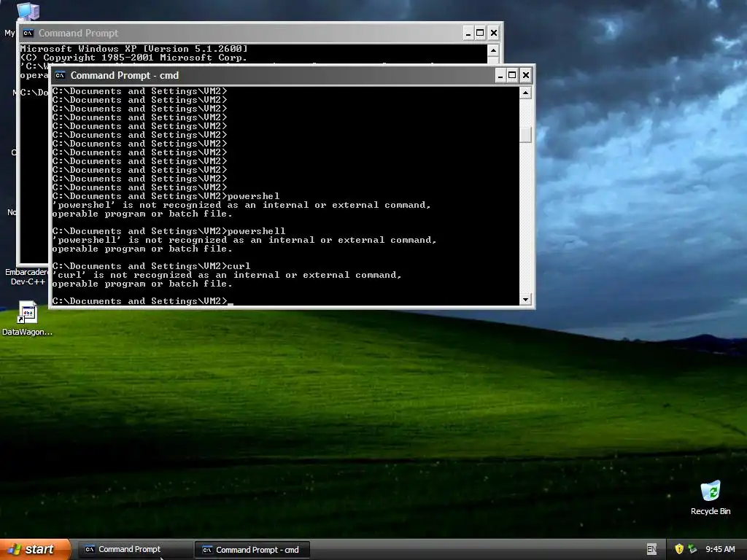The height and width of the screenshot is (560, 747).
Task: Select the DataWagon desktop shortcut icon
Action: (27, 318)
